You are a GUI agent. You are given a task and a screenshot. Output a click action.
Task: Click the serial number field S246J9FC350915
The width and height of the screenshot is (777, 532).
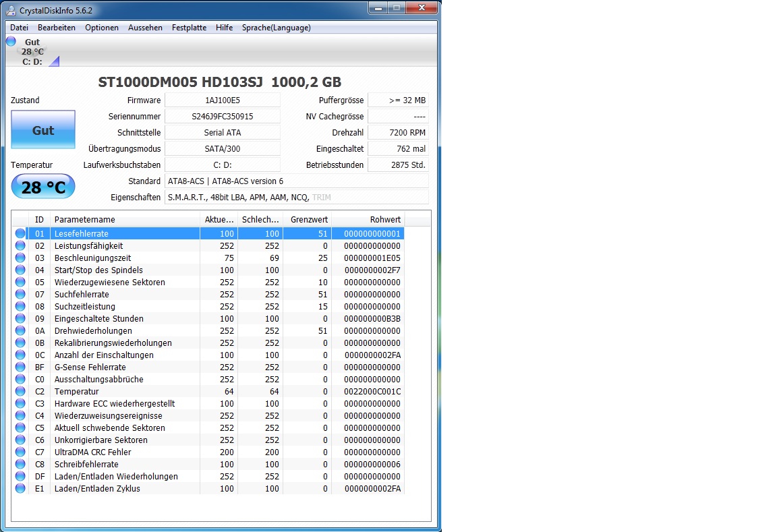coord(223,117)
